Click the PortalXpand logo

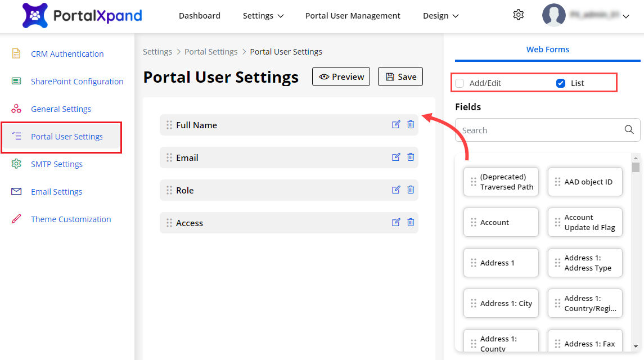click(82, 16)
